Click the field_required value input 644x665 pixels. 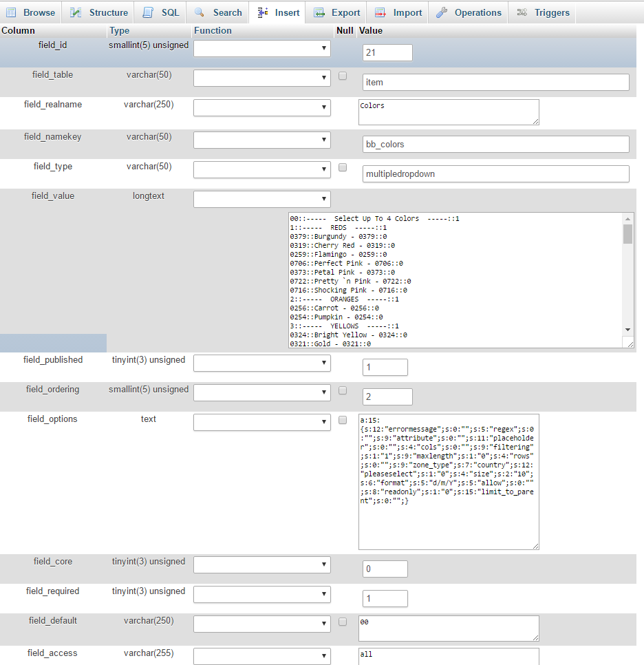[385, 599]
